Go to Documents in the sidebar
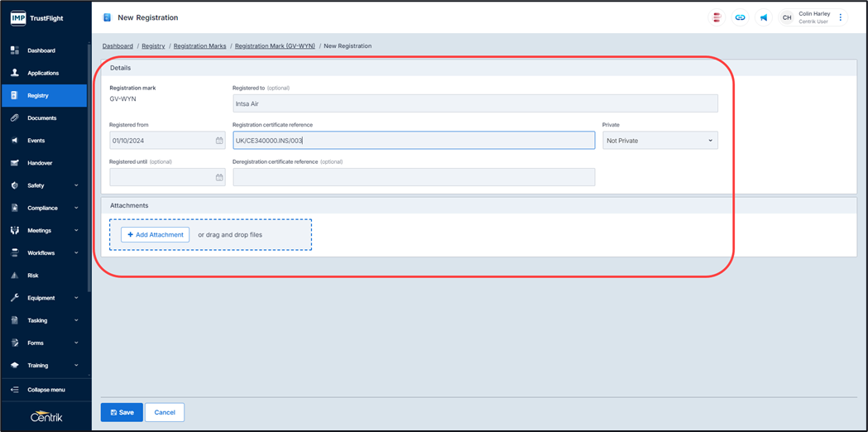 (x=41, y=118)
